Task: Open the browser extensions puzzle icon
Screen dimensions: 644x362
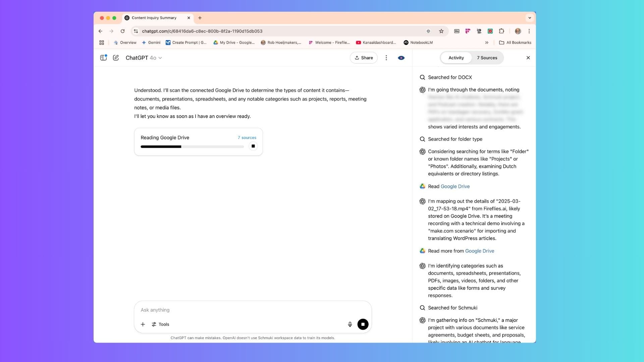Action: [501, 31]
